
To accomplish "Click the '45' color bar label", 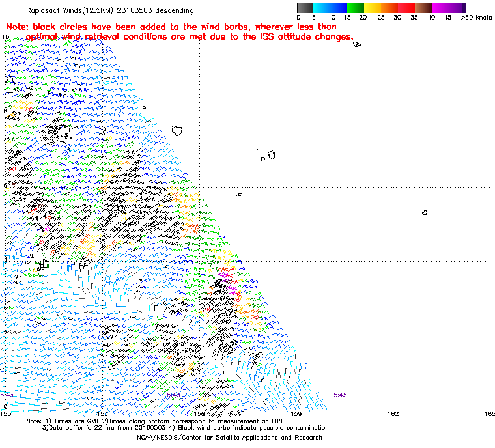I will click(447, 18).
